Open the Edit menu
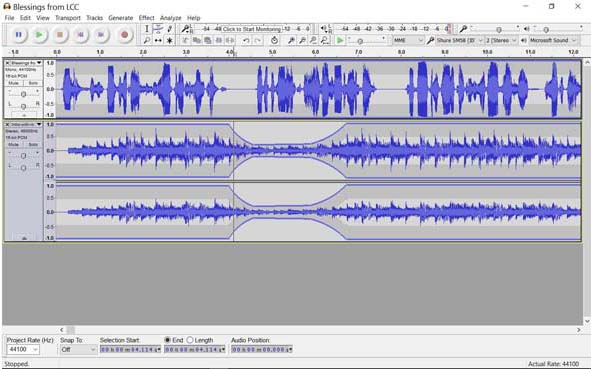 tap(25, 18)
